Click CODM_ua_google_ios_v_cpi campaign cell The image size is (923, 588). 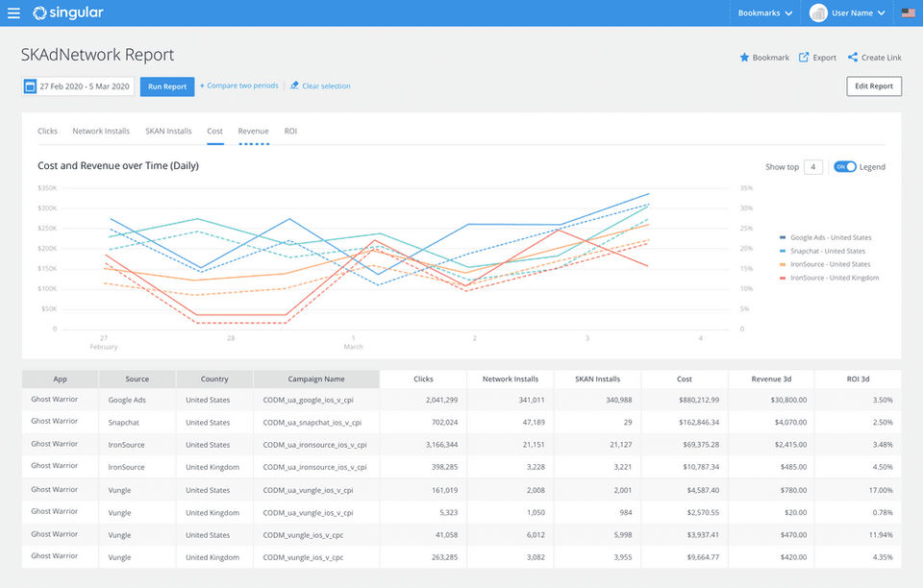point(308,400)
